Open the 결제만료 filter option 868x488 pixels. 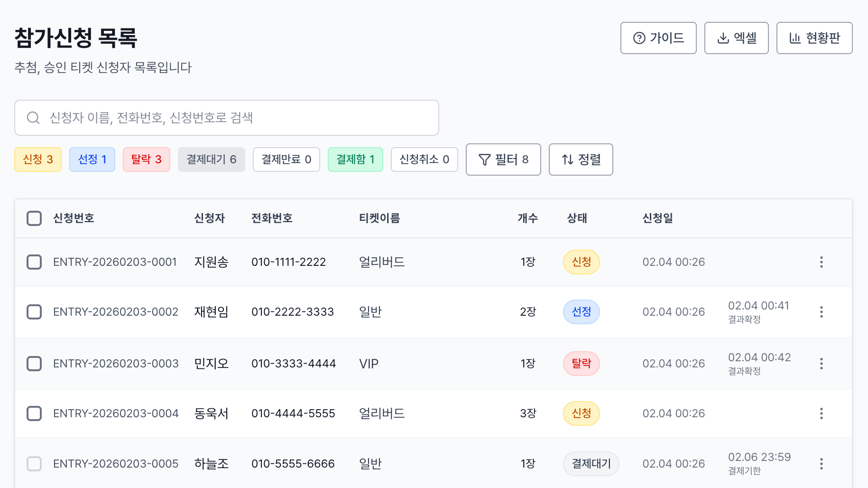[x=286, y=160]
